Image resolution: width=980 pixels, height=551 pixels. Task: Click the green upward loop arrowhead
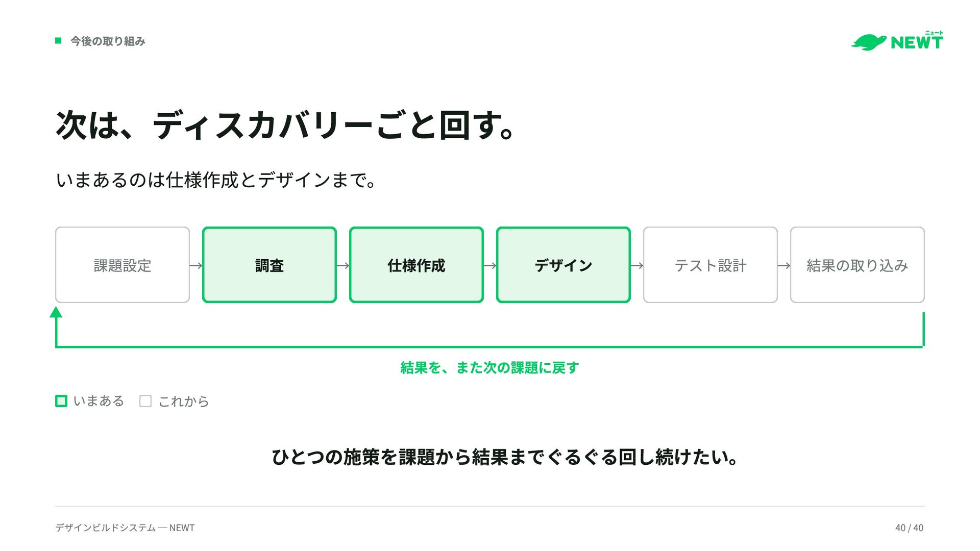[56, 312]
